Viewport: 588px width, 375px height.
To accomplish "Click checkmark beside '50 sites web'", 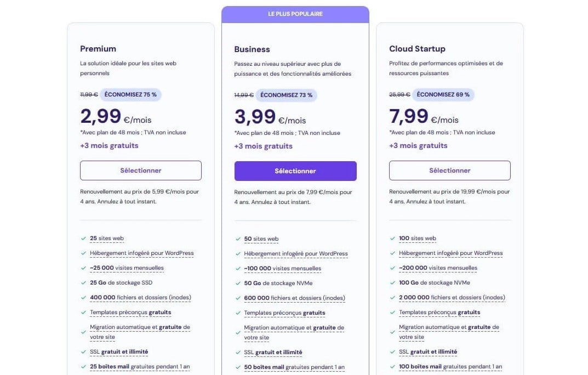I will [238, 239].
